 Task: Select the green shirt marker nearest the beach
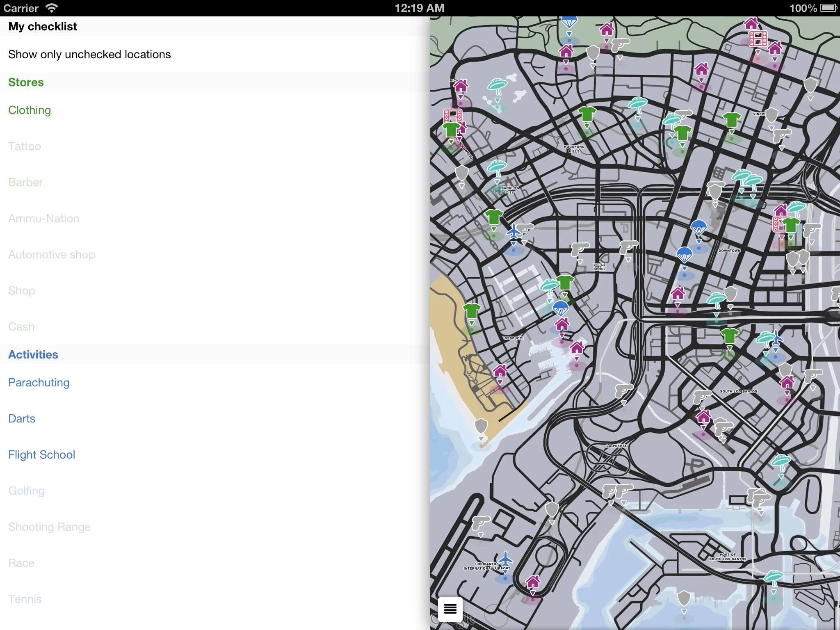pos(472,311)
